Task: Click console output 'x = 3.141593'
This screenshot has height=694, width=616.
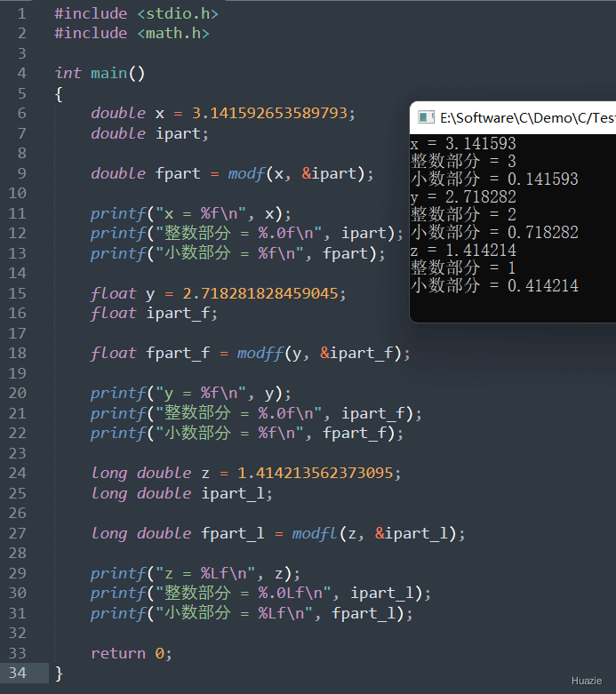Action: tap(463, 143)
